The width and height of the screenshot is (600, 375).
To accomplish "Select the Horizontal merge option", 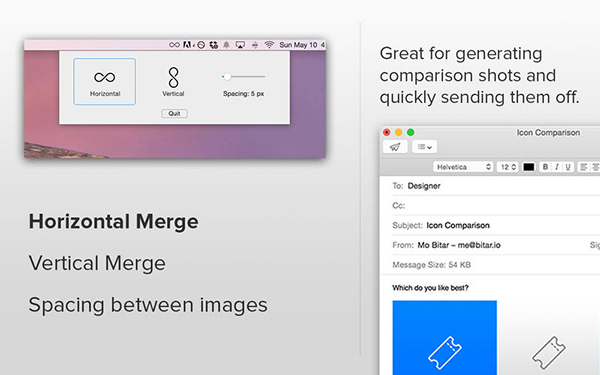I will click(x=104, y=82).
